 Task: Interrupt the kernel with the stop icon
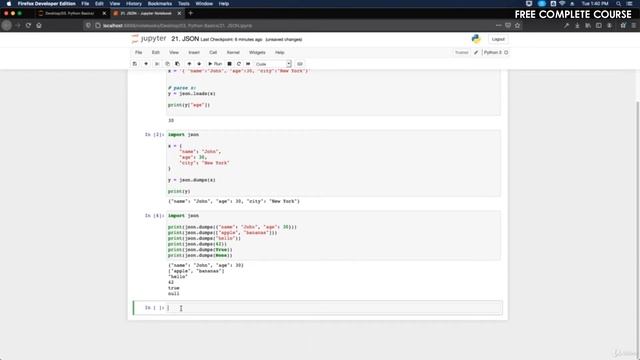click(x=229, y=64)
